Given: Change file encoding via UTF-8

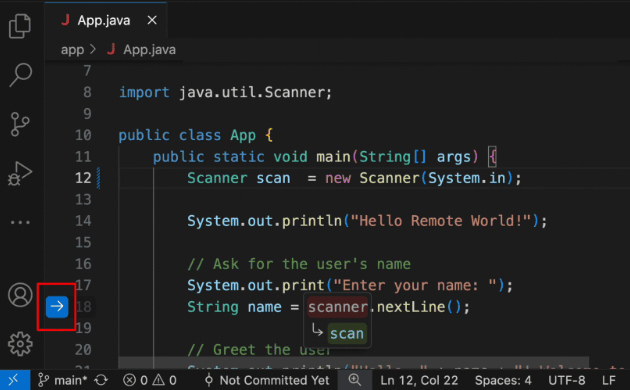Looking at the screenshot, I should [x=567, y=380].
